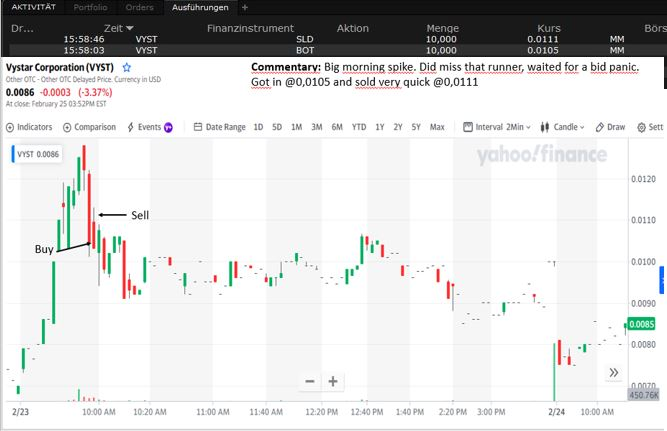Image resolution: width=667 pixels, height=431 pixels.
Task: Switch to the Orders tab
Action: click(140, 7)
